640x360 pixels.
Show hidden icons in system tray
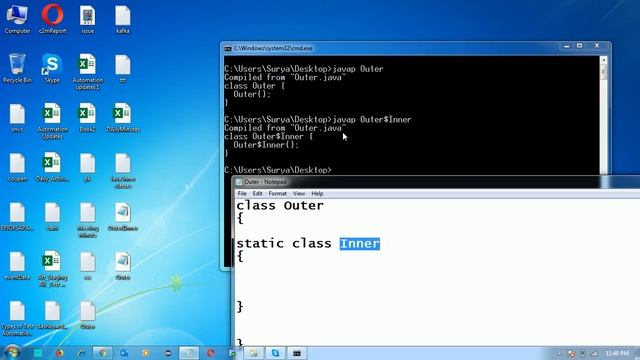pyautogui.click(x=559, y=353)
